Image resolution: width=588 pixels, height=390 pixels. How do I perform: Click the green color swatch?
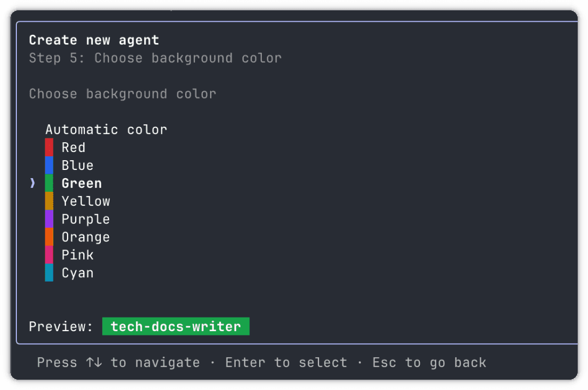click(x=49, y=184)
